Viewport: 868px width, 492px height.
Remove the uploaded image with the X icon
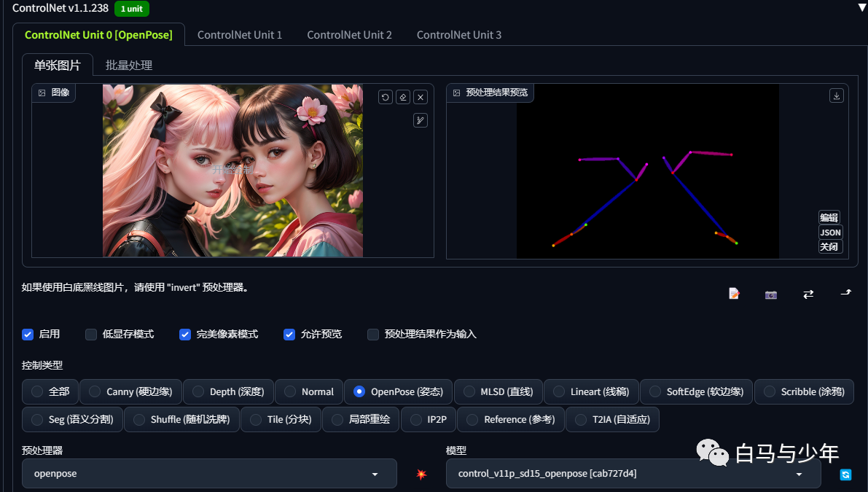[x=421, y=98]
